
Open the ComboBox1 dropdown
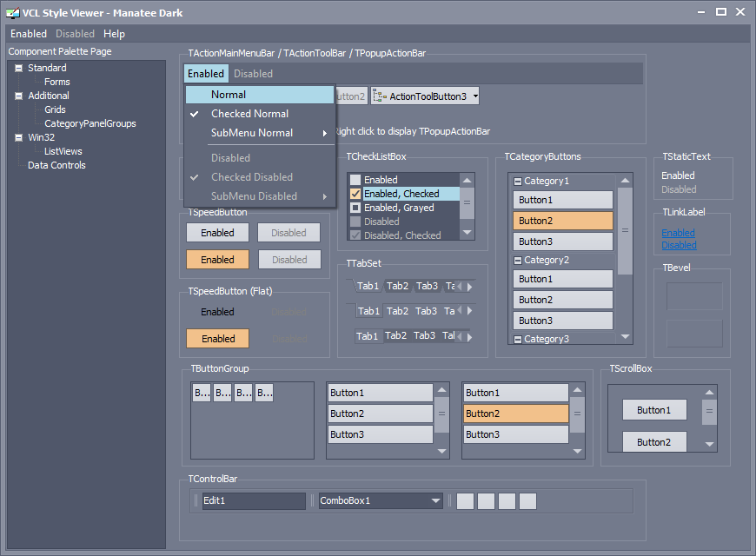coord(436,500)
